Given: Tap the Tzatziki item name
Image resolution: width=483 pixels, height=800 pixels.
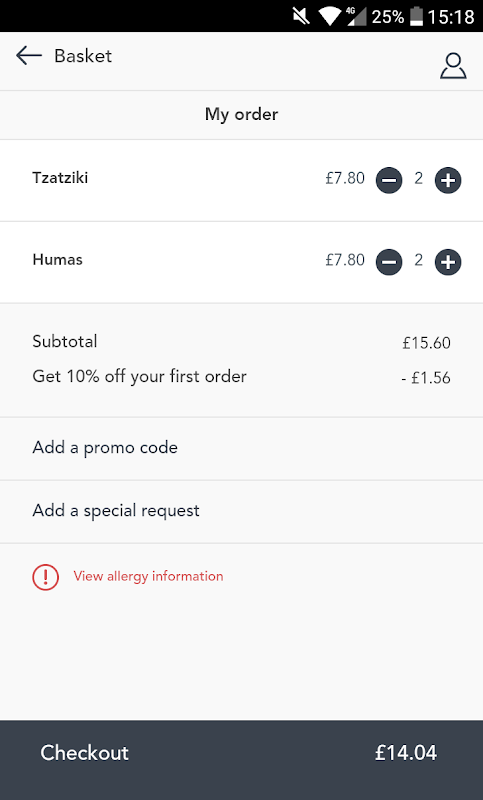Looking at the screenshot, I should tap(60, 178).
